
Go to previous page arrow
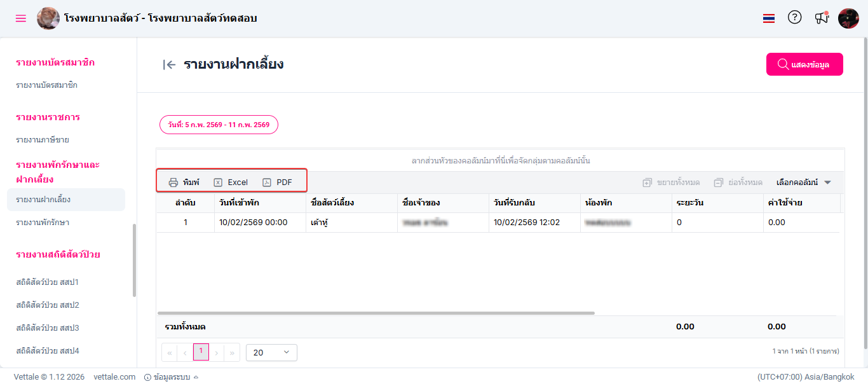tap(185, 352)
